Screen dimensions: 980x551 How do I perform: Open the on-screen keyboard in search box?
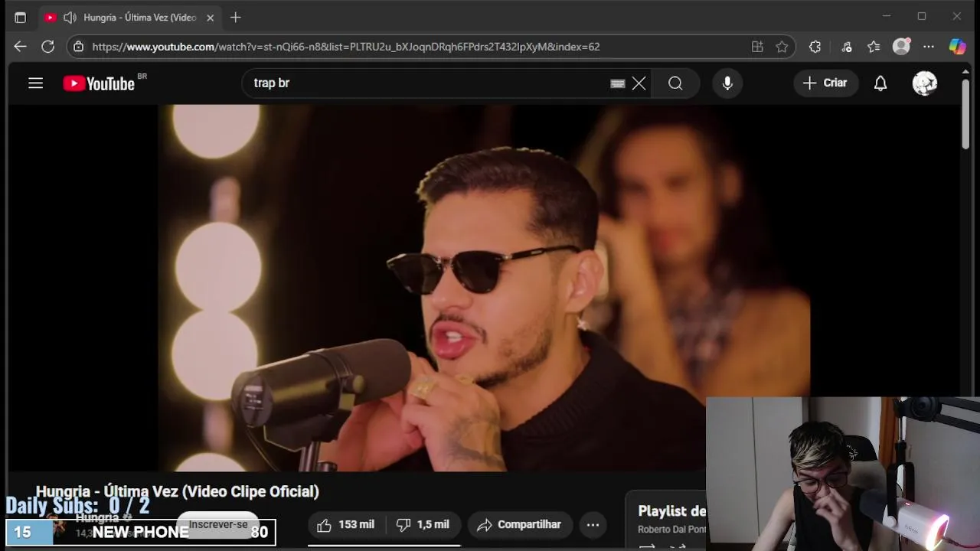(x=618, y=83)
